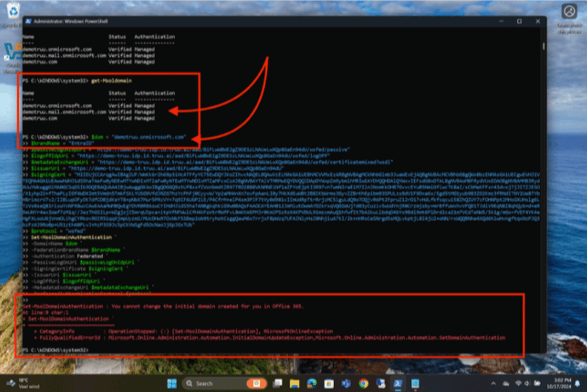Click the 'FullyQualifiedErrorId' error detail line
587x392 pixels.
[270, 338]
